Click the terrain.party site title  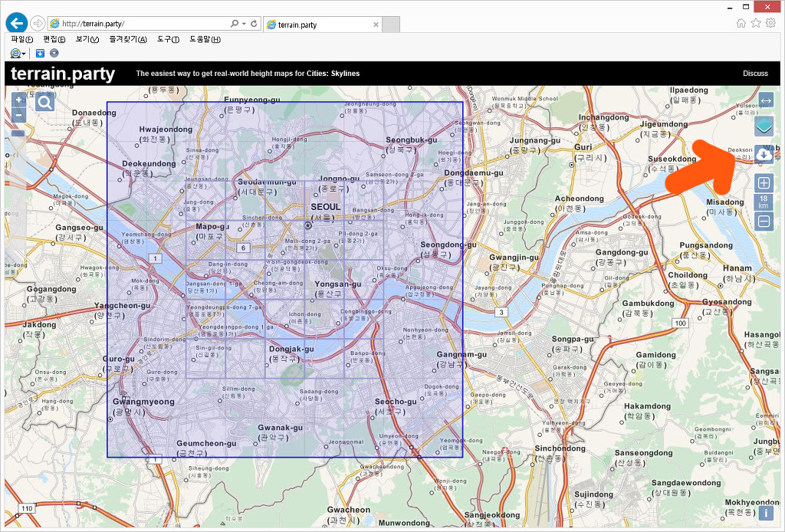(63, 74)
